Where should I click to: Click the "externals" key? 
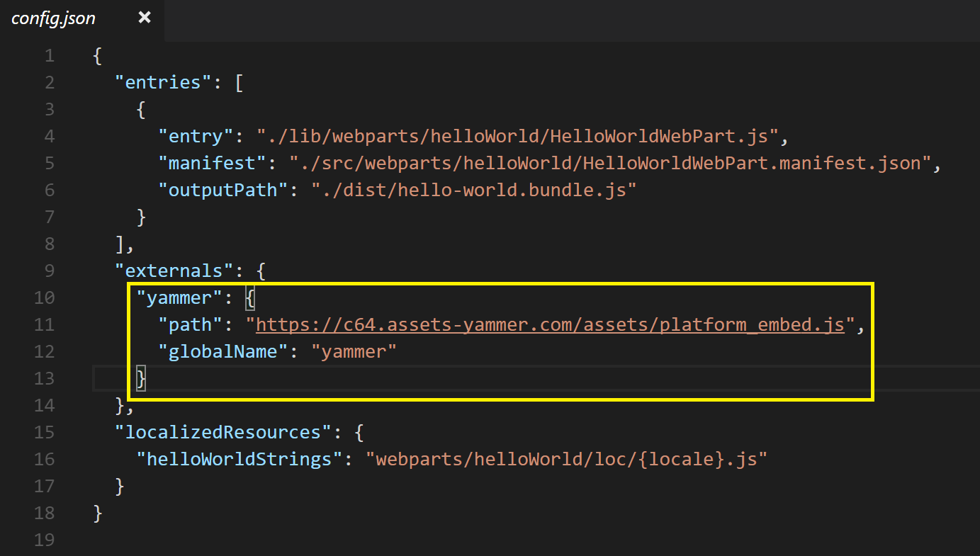pyautogui.click(x=174, y=271)
